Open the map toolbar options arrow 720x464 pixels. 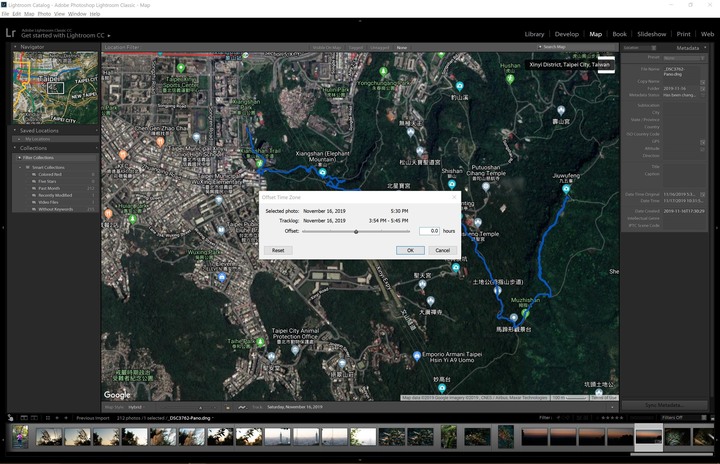[612, 407]
